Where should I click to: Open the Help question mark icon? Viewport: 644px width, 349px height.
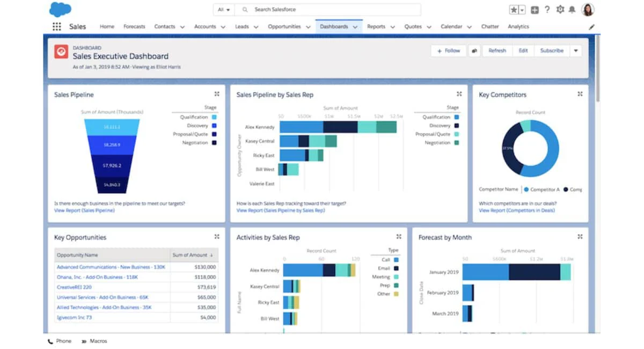point(547,10)
